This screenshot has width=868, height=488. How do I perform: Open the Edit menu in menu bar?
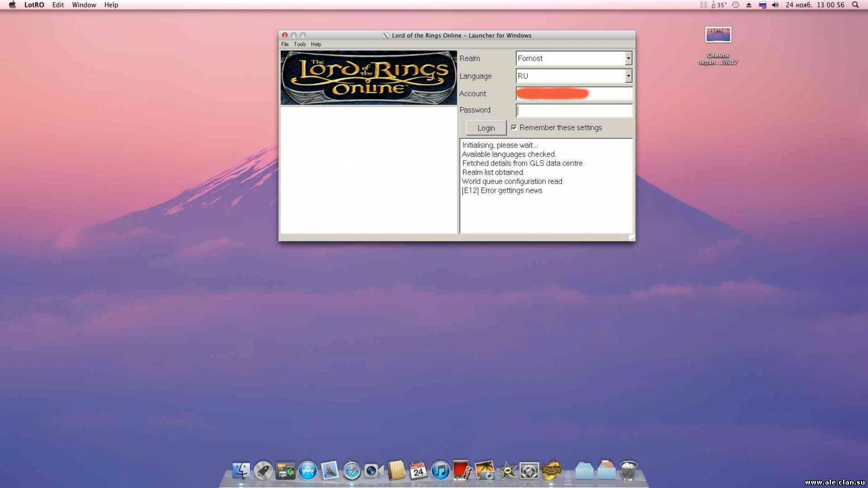tap(58, 5)
